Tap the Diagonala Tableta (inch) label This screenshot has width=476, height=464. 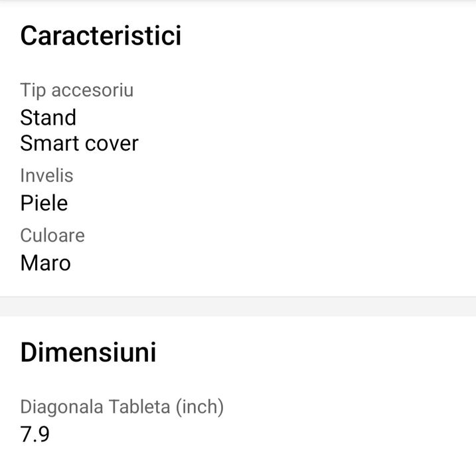121,406
